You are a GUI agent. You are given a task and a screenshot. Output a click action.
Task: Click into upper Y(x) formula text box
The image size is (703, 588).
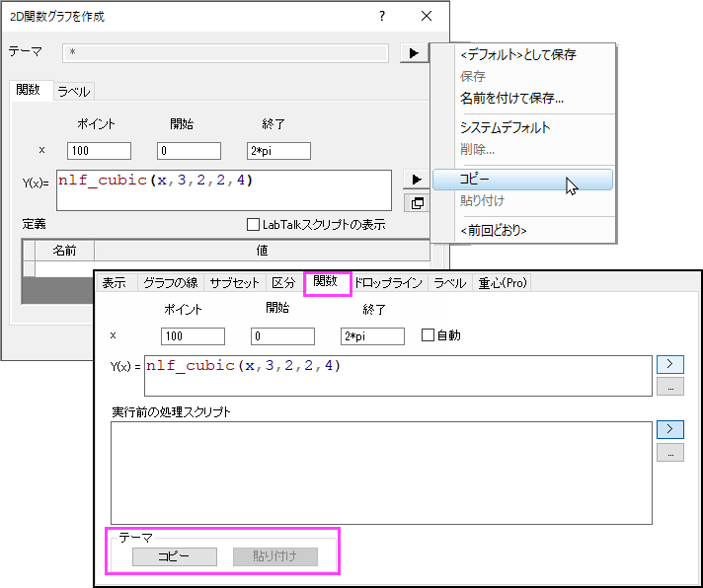pos(224,190)
